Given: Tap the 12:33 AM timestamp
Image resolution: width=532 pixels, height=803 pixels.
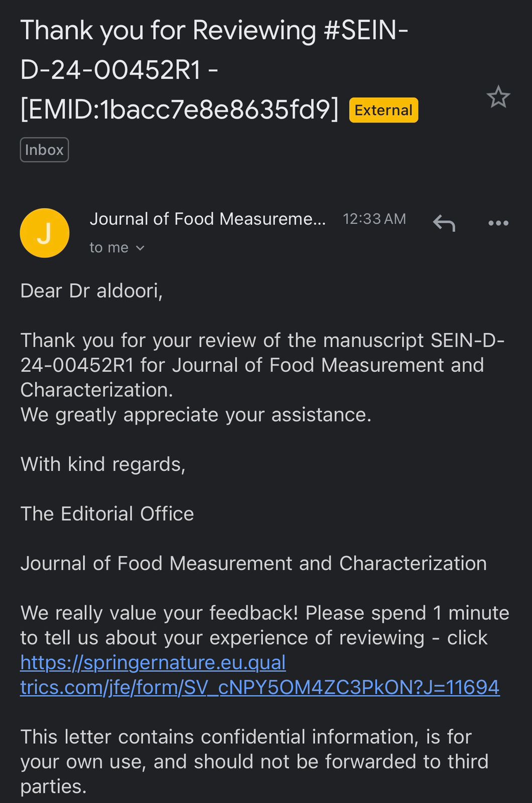Looking at the screenshot, I should click(x=374, y=219).
